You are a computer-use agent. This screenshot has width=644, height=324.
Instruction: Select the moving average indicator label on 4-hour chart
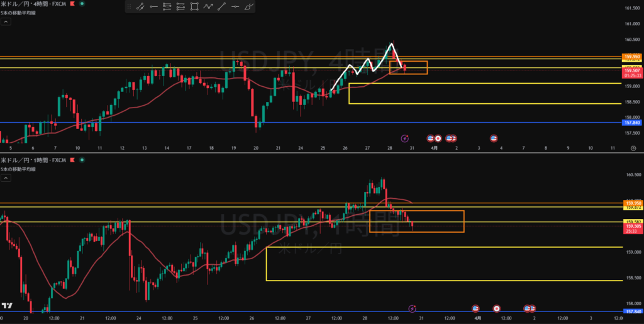pyautogui.click(x=18, y=12)
